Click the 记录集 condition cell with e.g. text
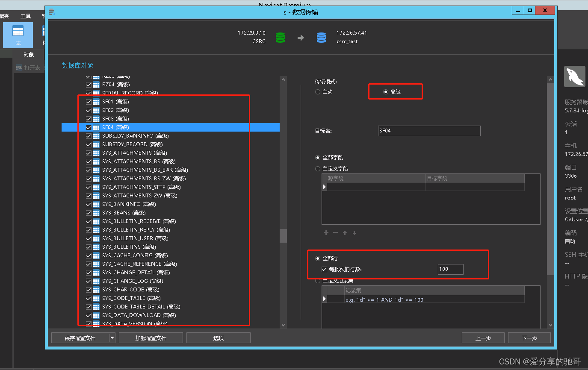This screenshot has width=588, height=370. click(434, 300)
